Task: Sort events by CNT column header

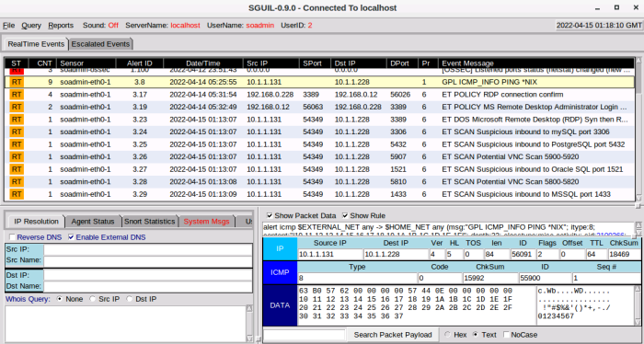Action: tap(42, 63)
